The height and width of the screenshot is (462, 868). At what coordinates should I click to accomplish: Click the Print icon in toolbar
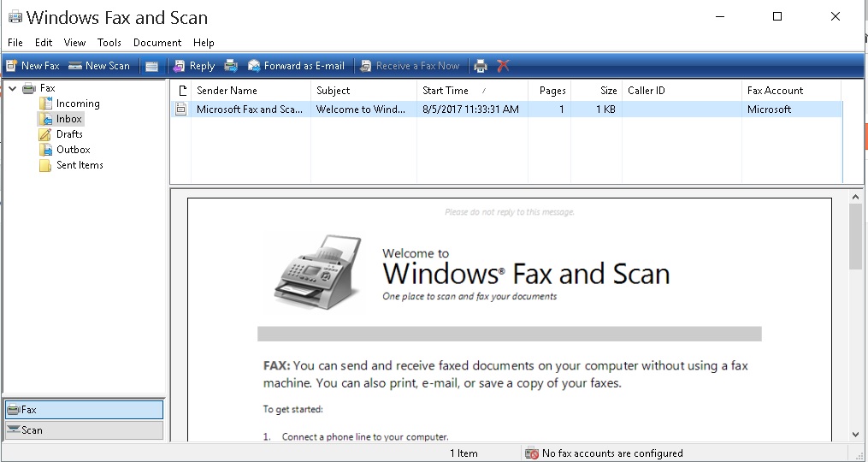tap(481, 66)
